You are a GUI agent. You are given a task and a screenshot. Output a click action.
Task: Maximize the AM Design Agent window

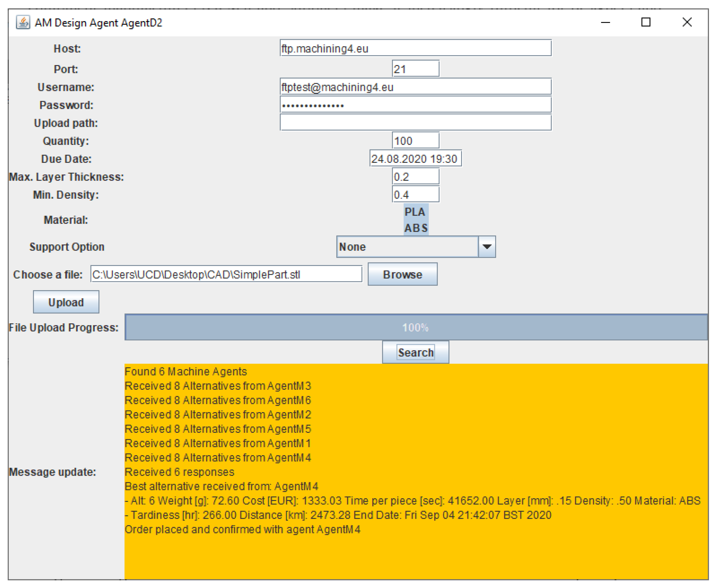646,22
